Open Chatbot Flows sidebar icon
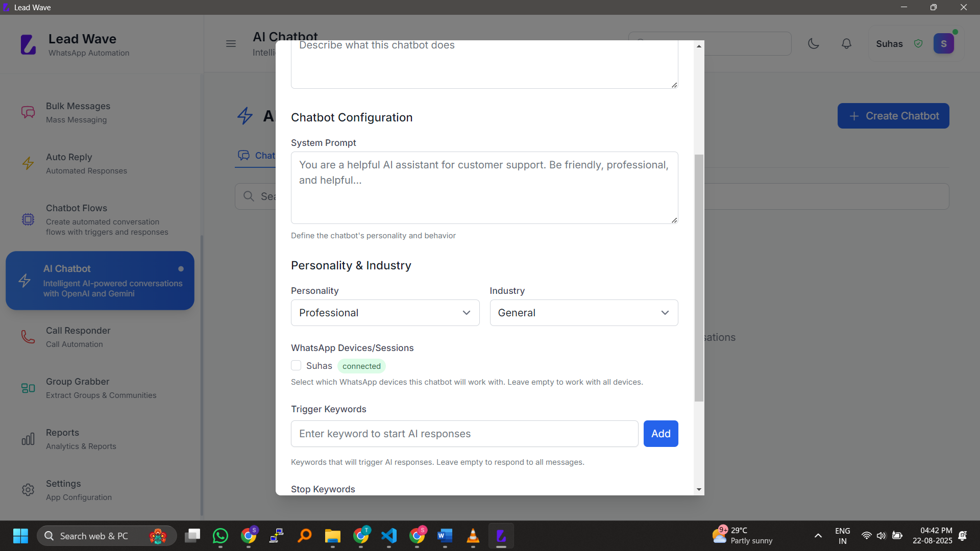The image size is (980, 551). [28, 219]
